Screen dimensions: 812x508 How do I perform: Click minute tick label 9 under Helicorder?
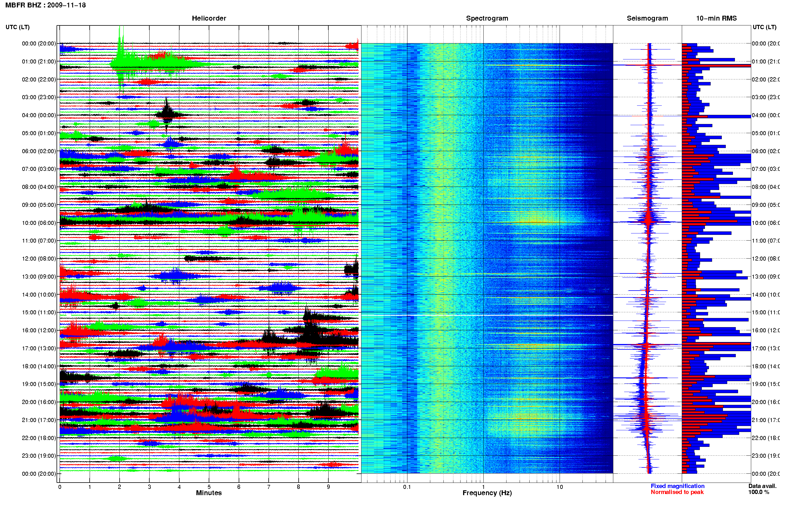328,487
